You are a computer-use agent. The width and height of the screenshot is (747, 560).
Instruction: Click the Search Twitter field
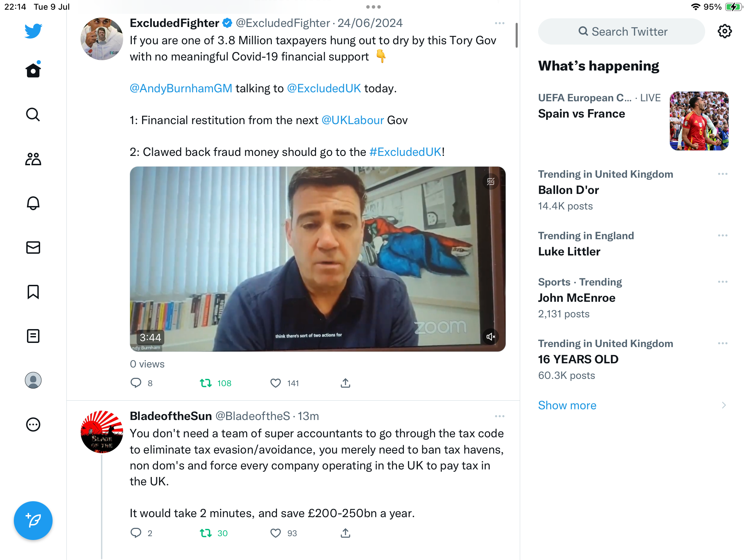point(621,31)
